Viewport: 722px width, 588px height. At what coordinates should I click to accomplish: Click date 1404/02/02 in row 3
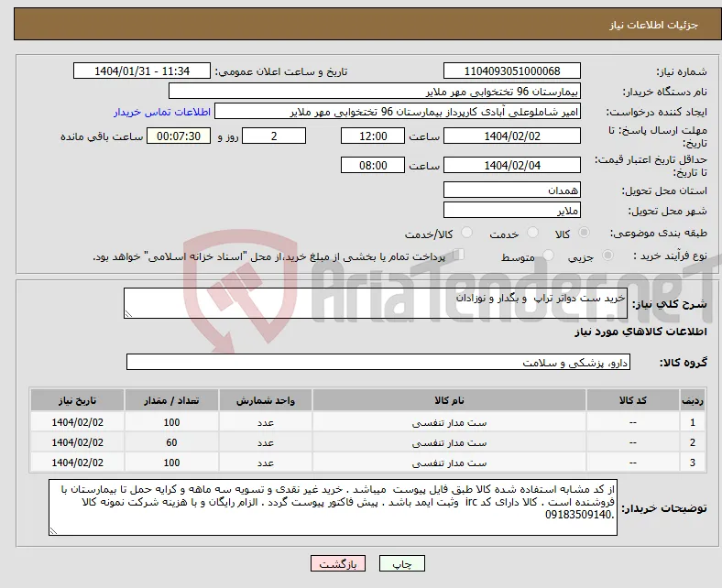77,463
